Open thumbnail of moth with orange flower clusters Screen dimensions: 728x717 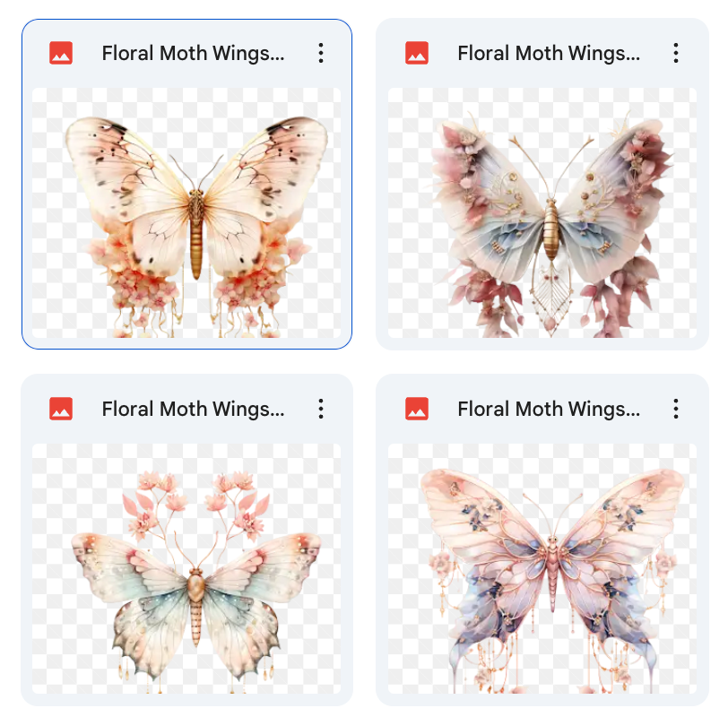click(186, 212)
